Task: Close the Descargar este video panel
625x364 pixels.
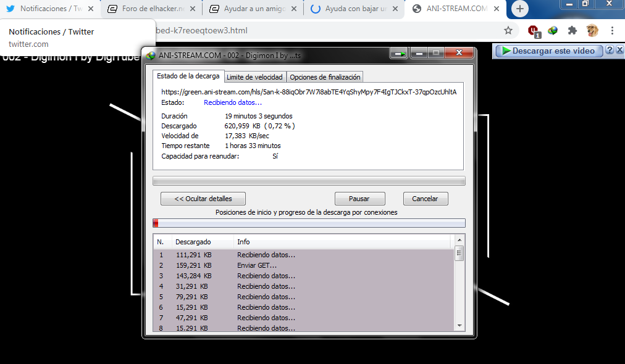Action: click(x=619, y=50)
